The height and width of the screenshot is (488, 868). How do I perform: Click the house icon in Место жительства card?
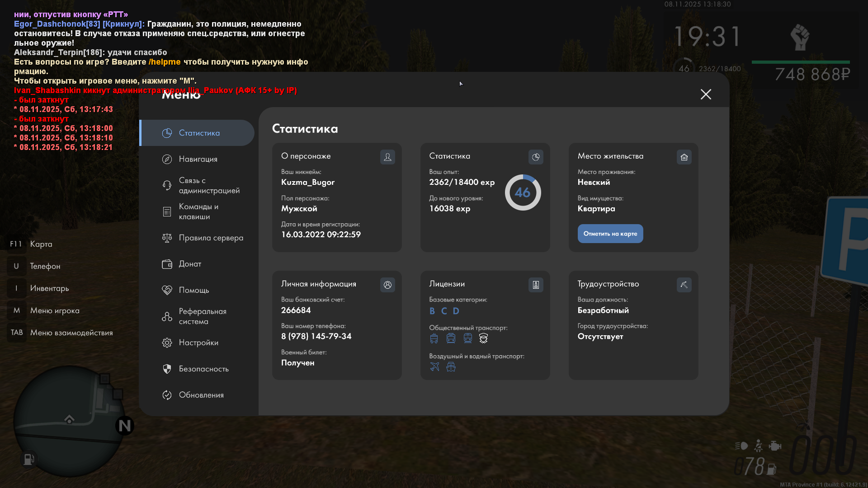(x=684, y=157)
